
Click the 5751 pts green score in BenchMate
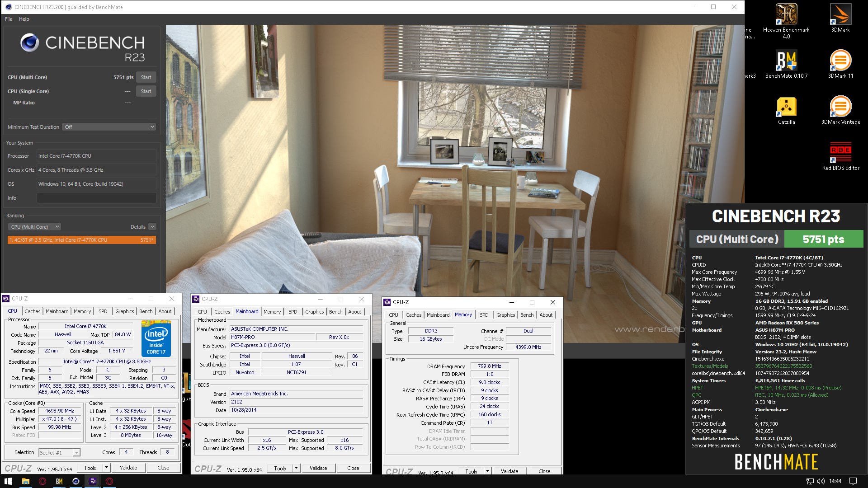(x=823, y=239)
